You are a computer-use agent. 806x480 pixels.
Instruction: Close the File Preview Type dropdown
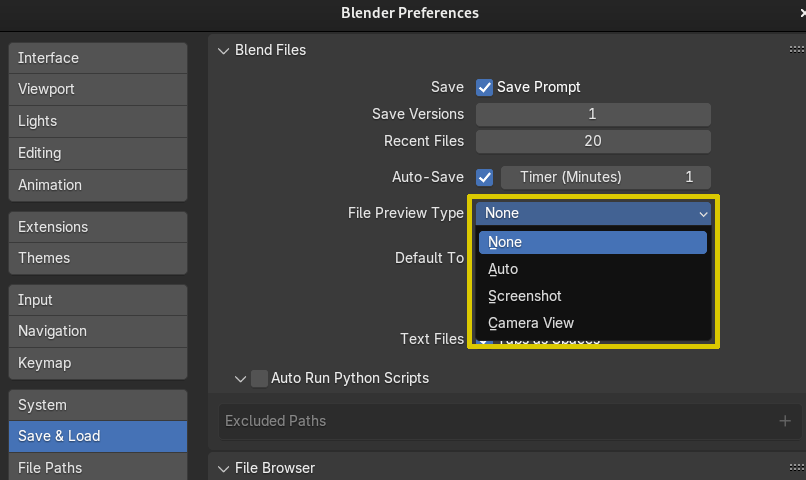(593, 213)
